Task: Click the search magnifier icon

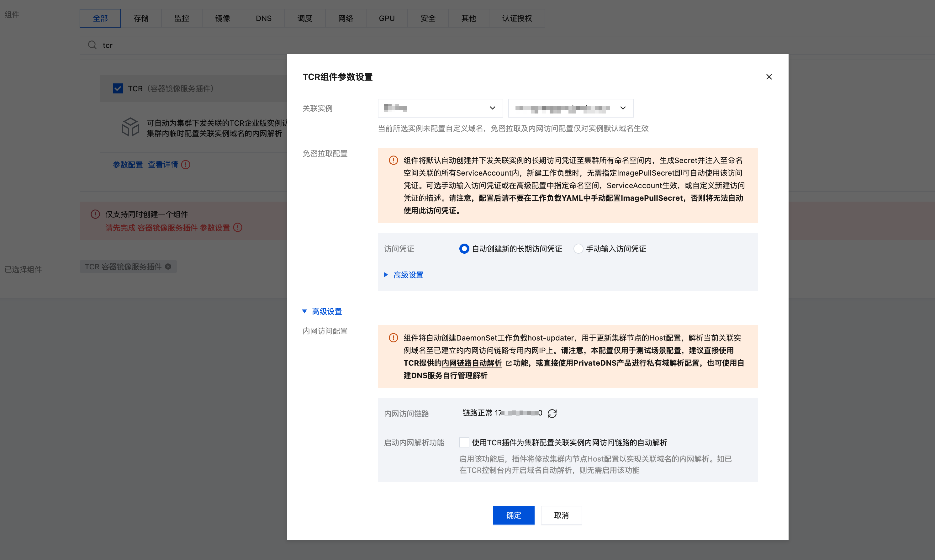Action: point(92,45)
